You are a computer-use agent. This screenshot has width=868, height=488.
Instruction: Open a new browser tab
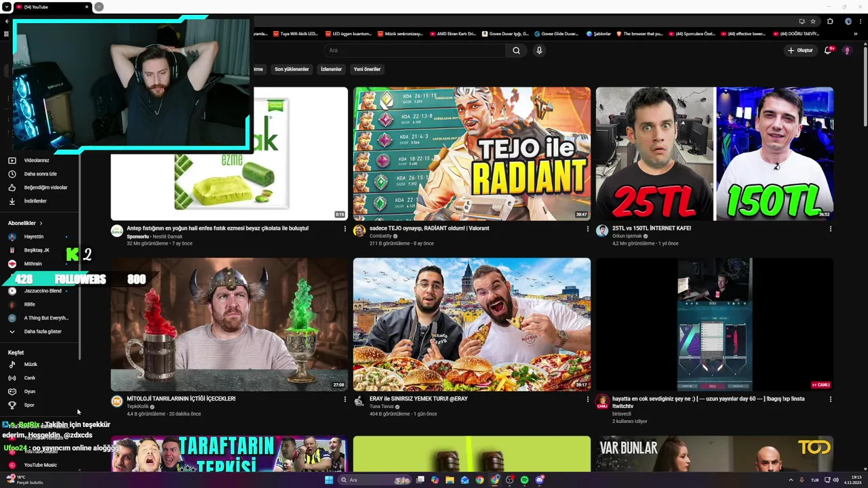pyautogui.click(x=99, y=7)
